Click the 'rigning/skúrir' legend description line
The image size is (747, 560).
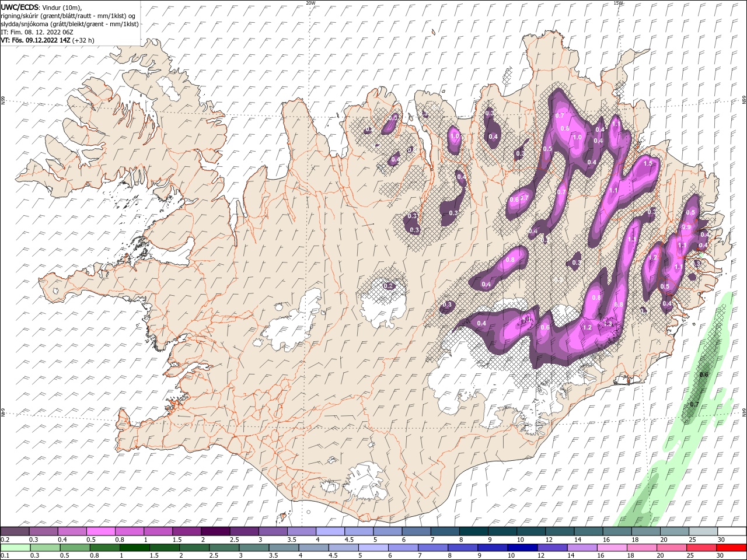pyautogui.click(x=68, y=16)
